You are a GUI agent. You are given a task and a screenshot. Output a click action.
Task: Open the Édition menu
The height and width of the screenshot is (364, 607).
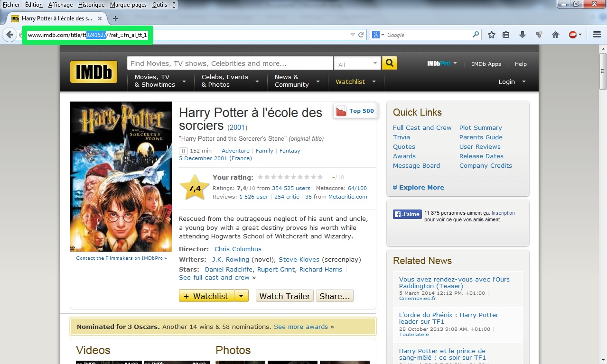[34, 5]
